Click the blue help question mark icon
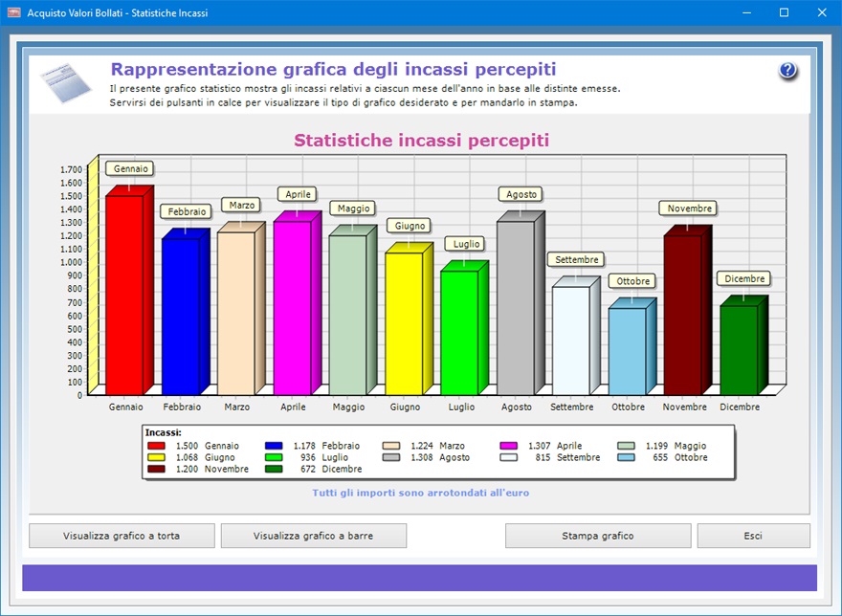Screen dimensions: 842x616 [x=787, y=71]
